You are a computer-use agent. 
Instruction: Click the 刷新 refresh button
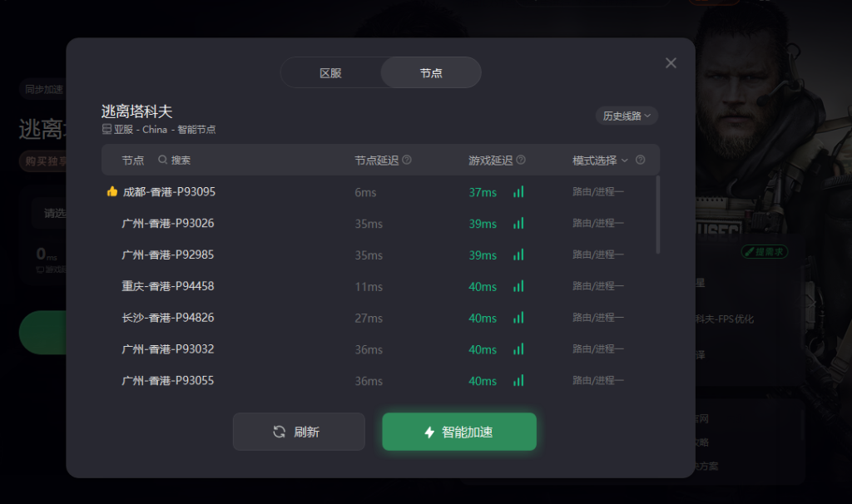coord(299,432)
